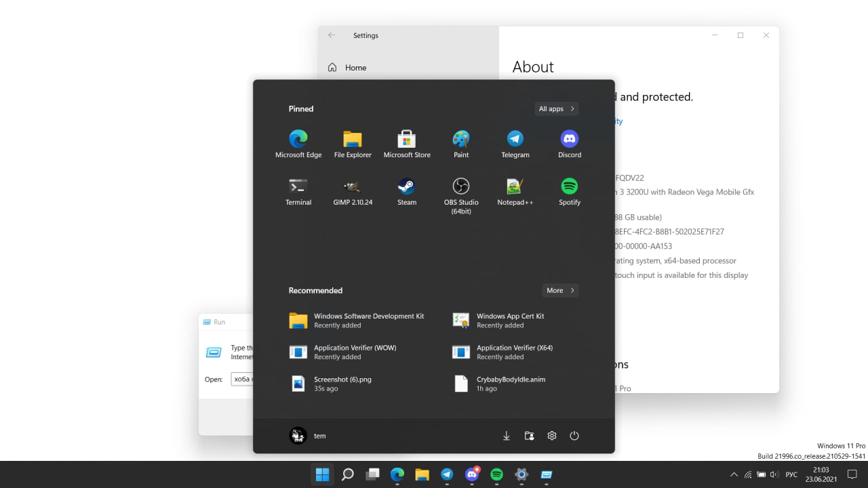Open Windows Software Development Kit recommendation
Screen dimensions: 868x488
[357, 321]
